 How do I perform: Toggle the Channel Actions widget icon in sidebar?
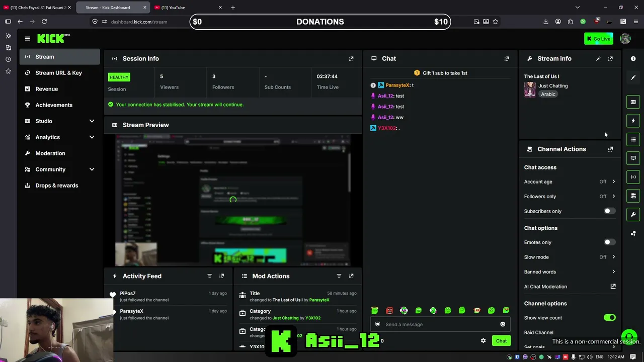(633, 196)
